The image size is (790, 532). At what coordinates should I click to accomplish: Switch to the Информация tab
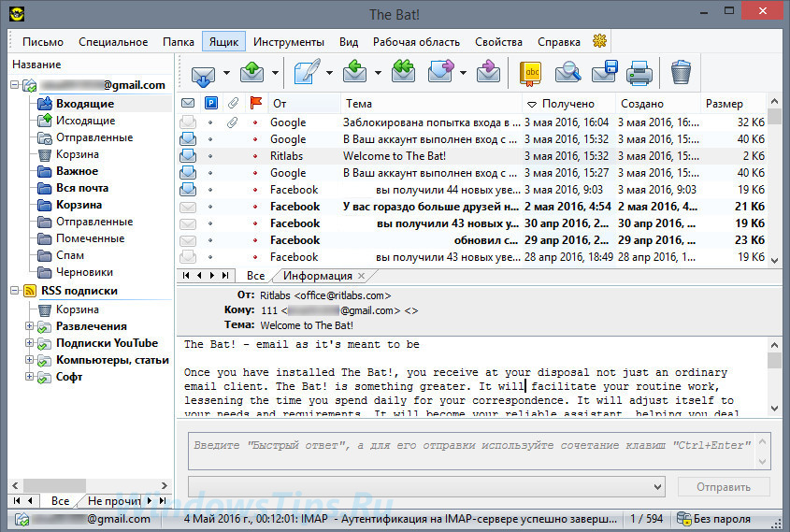coord(318,276)
